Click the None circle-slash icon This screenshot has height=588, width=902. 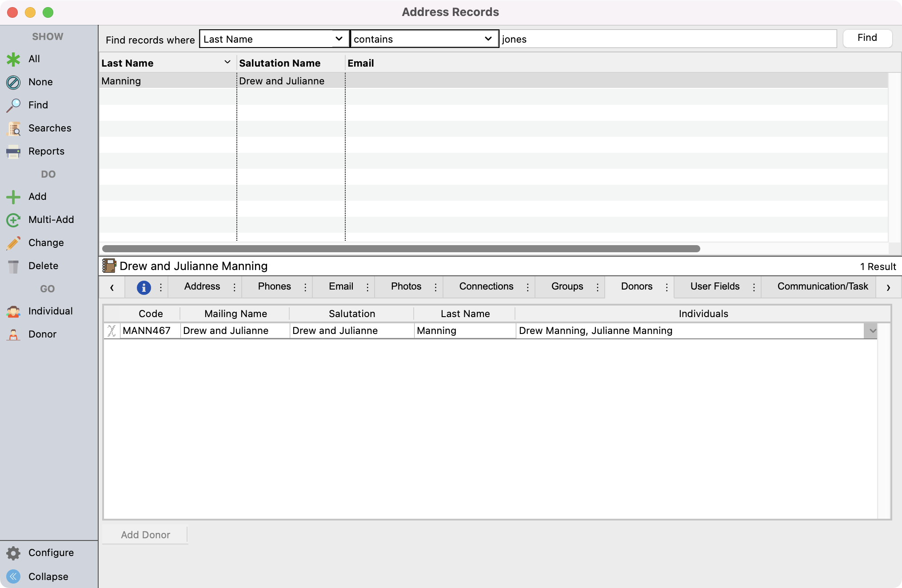13,82
